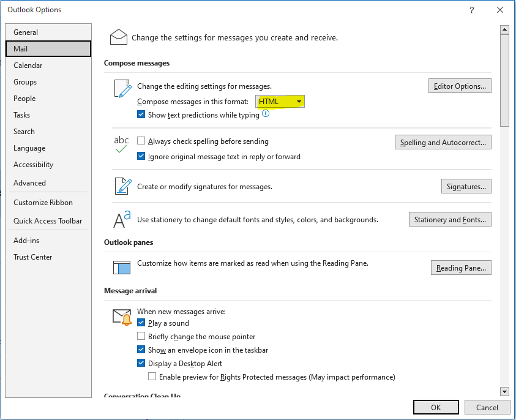Uncheck Ignore original message text in reply
The height and width of the screenshot is (420, 516).
[141, 156]
